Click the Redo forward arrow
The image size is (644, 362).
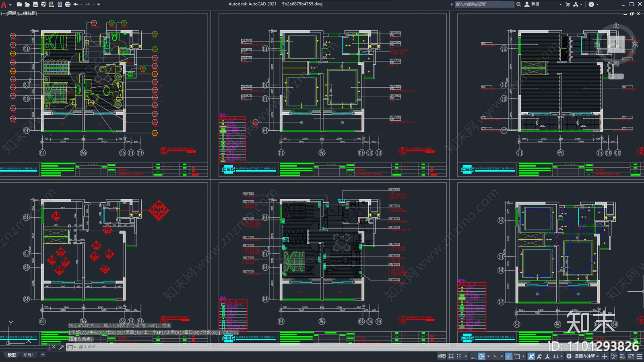pos(88,4)
